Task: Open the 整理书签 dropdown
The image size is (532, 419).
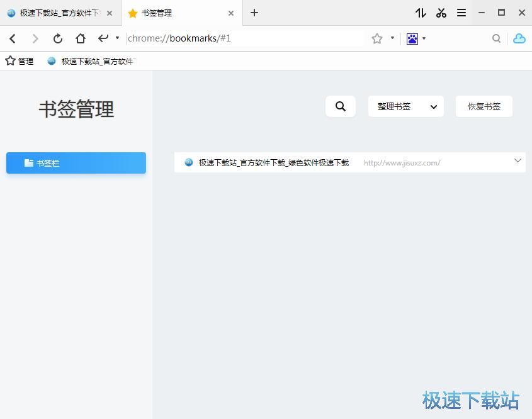Action: tap(406, 106)
